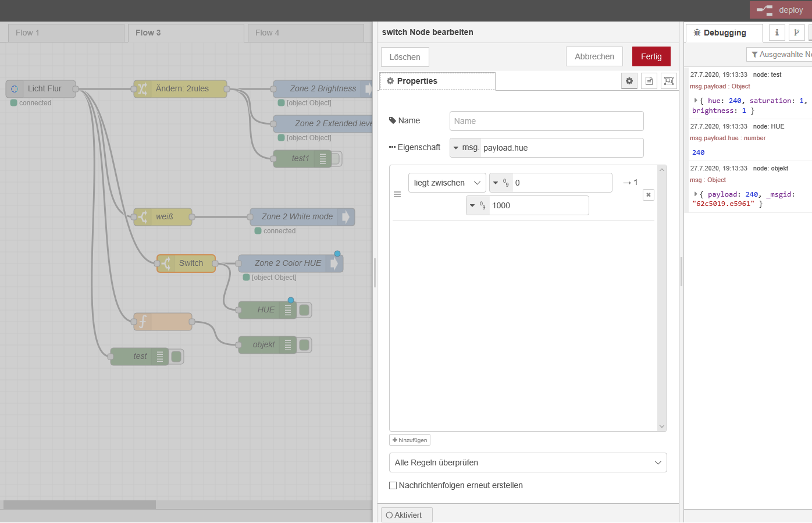Select the unnamed function node
The image size is (812, 523).
click(163, 322)
